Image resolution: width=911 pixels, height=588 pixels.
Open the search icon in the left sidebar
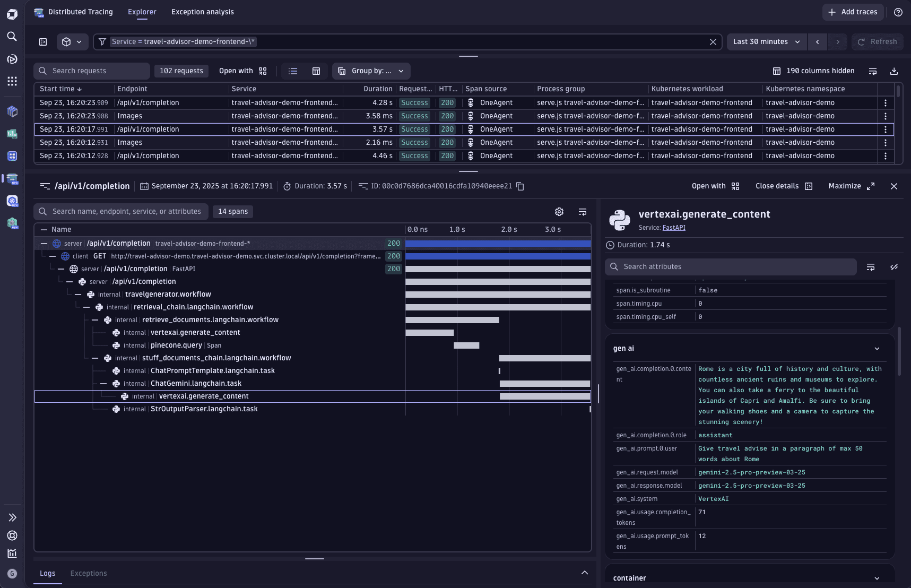[x=12, y=37]
